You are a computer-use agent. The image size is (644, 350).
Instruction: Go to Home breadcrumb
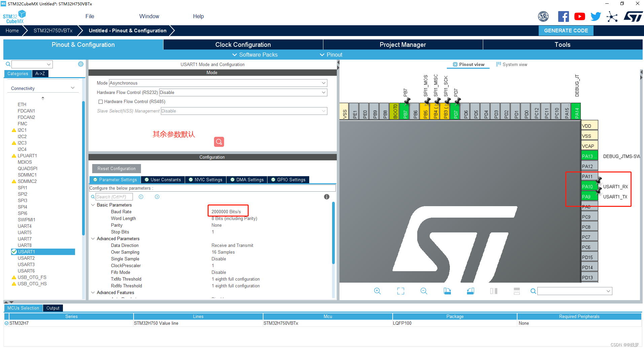point(12,30)
